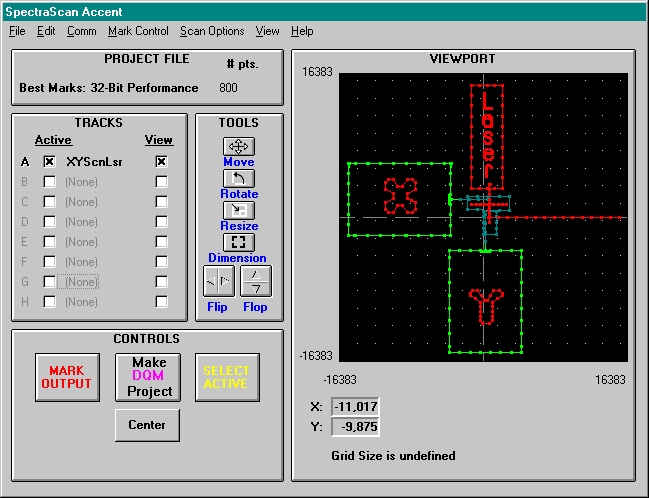Viewport: 649px width, 498px height.
Task: Open the Scan Options menu
Action: 212,31
